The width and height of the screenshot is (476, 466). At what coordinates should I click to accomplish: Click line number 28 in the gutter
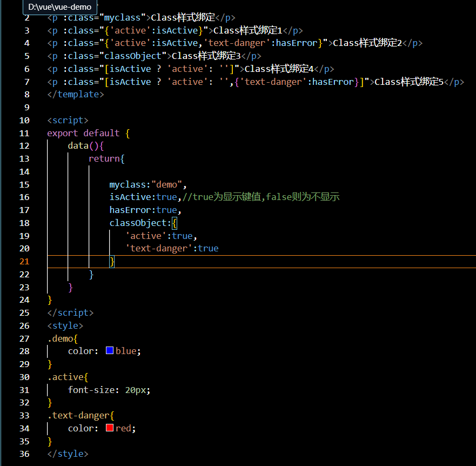pos(25,351)
